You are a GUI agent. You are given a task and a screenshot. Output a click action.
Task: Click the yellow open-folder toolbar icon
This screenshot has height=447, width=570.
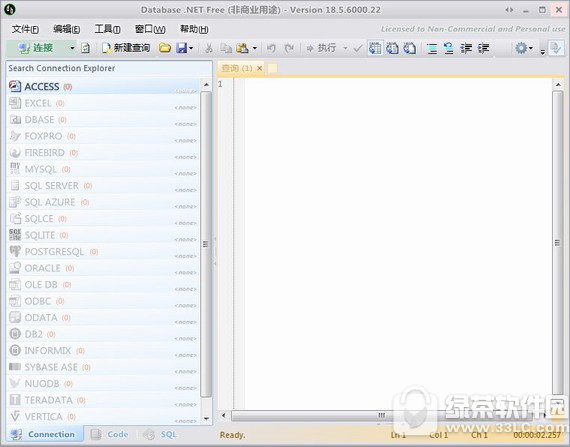tap(165, 48)
